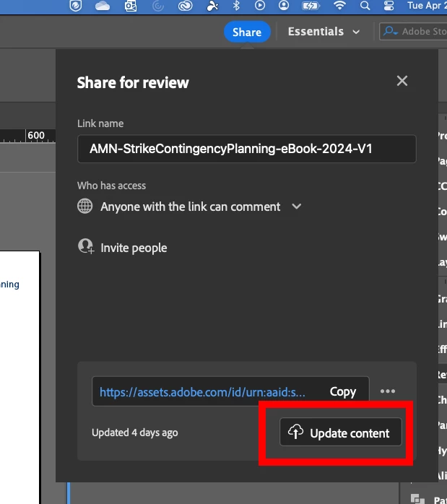Open the assets.adobe.com share link
Image resolution: width=447 pixels, height=504 pixels.
pos(202,392)
